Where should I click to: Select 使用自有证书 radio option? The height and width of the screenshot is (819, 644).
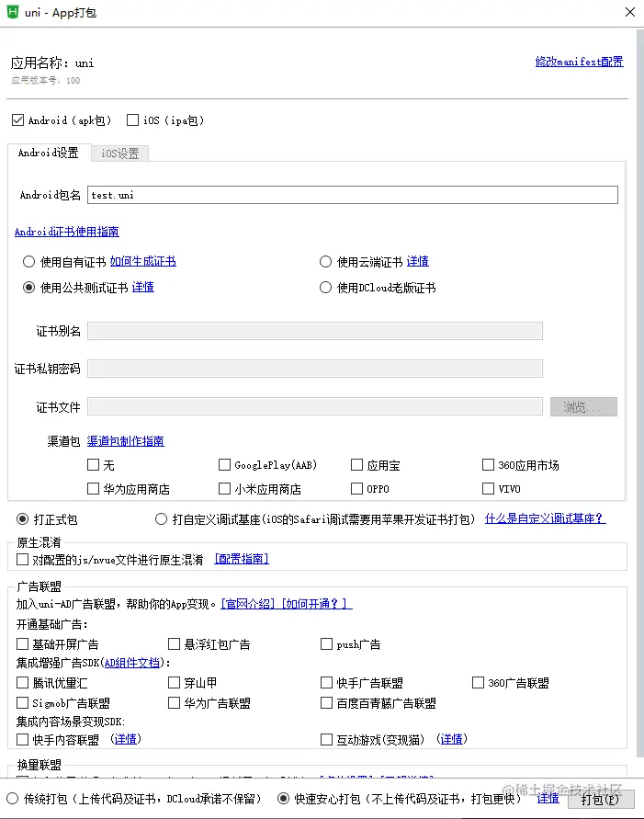pyautogui.click(x=29, y=262)
